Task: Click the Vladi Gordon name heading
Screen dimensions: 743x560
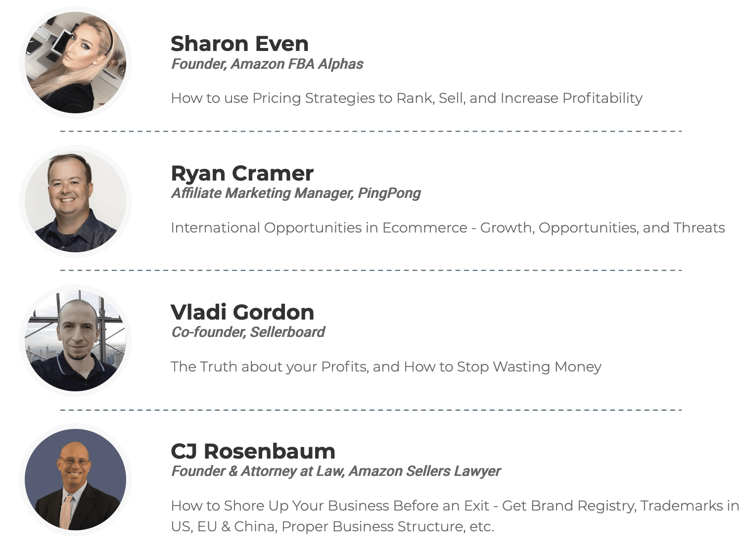Action: (242, 312)
